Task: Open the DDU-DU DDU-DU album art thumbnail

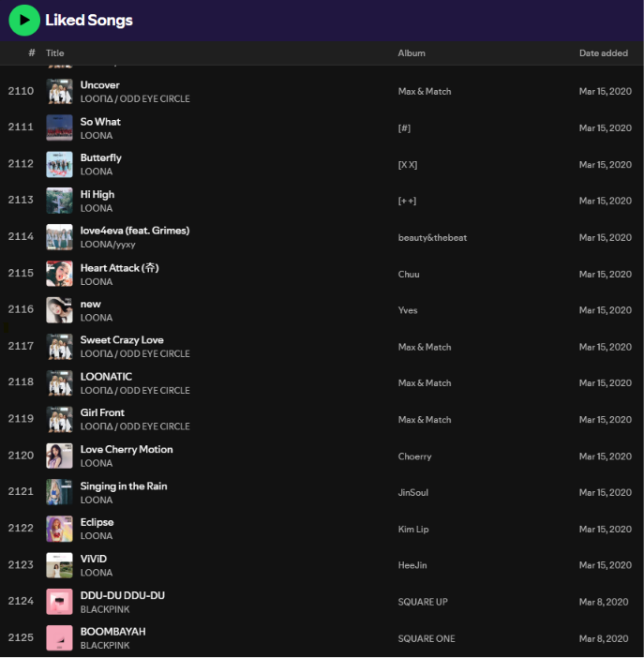Action: [x=59, y=602]
